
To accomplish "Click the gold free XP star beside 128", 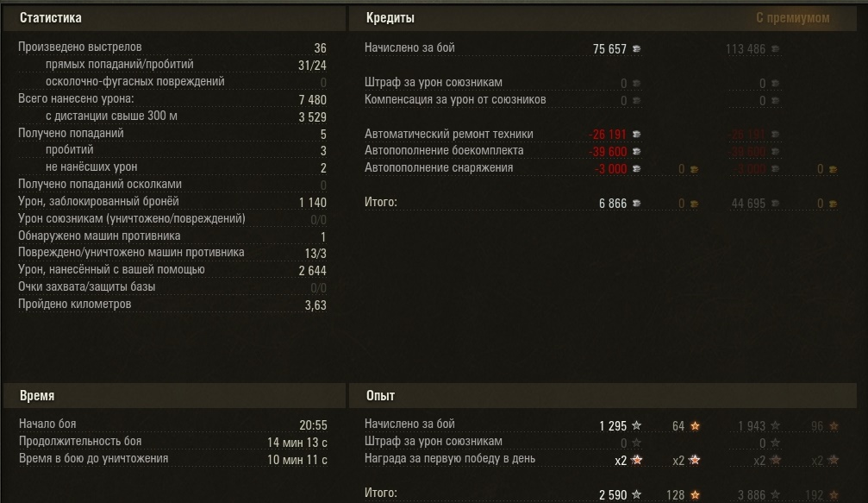I will [x=695, y=494].
